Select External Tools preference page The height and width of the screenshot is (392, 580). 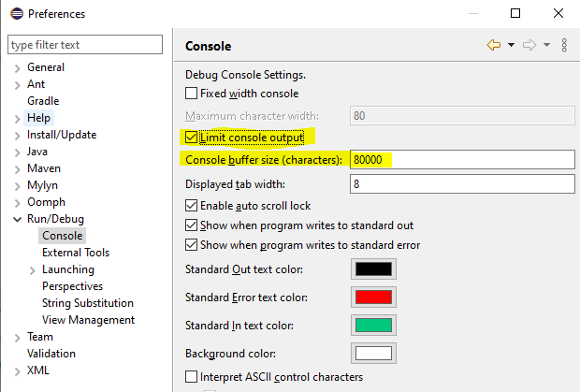[x=76, y=253]
